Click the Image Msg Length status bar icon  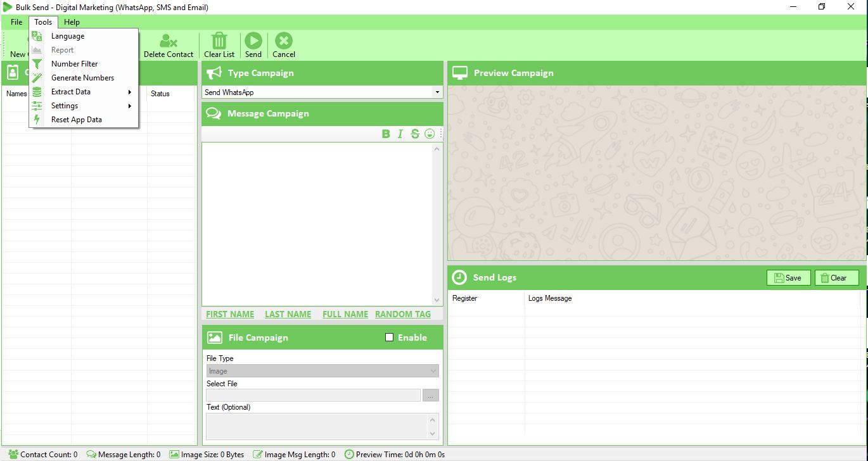coord(258,454)
